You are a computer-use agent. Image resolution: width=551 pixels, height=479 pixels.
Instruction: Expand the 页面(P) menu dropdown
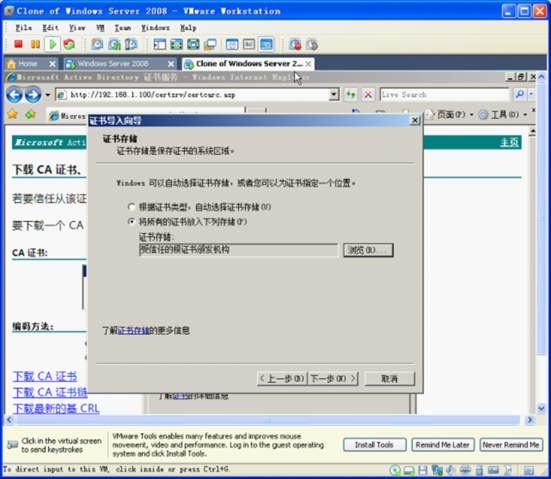pyautogui.click(x=472, y=115)
